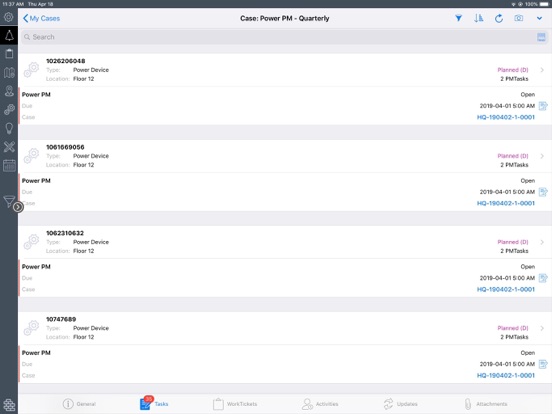Open the clipboard icon in sidebar
Image resolution: width=552 pixels, height=414 pixels.
click(x=9, y=54)
